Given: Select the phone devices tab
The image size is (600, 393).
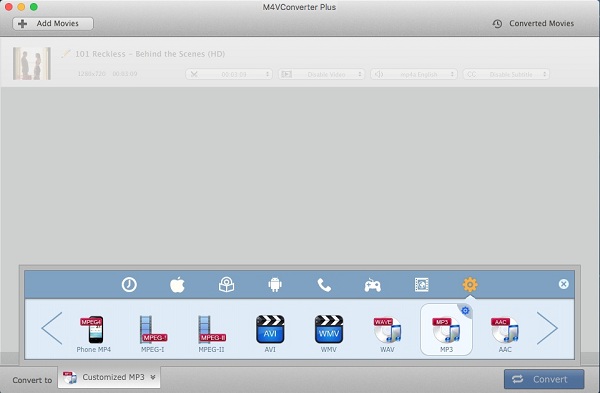Looking at the screenshot, I should [x=324, y=285].
